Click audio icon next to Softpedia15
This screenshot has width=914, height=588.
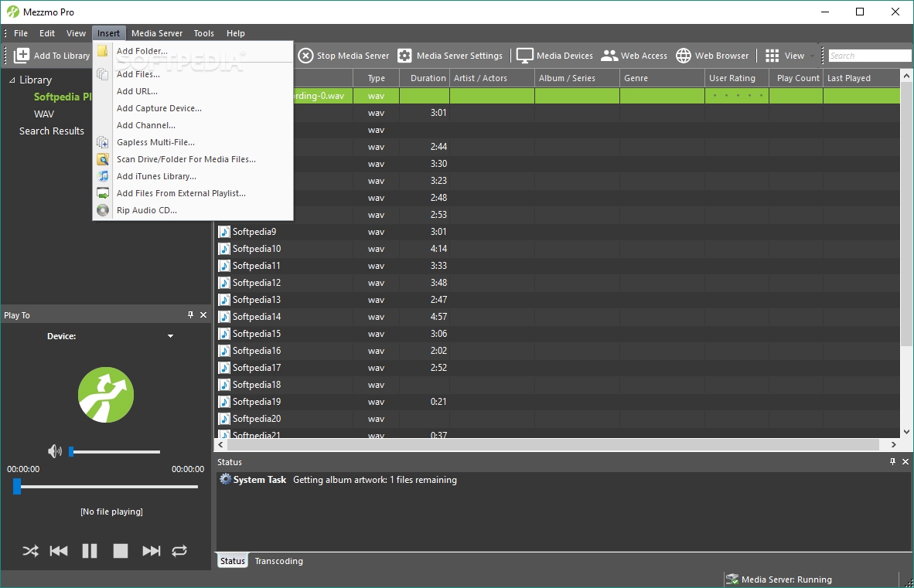tap(224, 334)
